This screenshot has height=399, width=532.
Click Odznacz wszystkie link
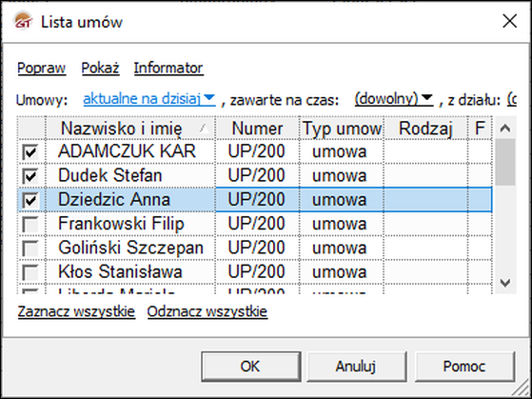207,311
